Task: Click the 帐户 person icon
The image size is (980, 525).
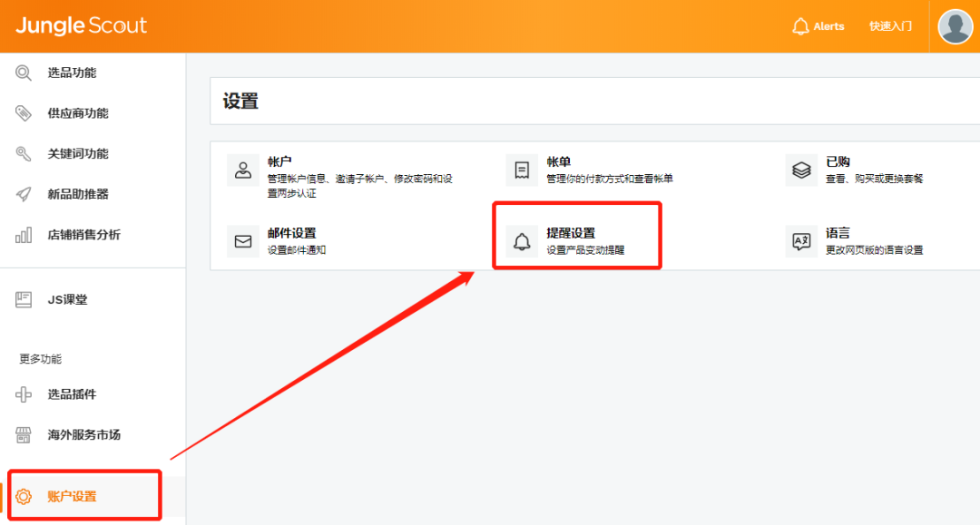Action: tap(243, 170)
